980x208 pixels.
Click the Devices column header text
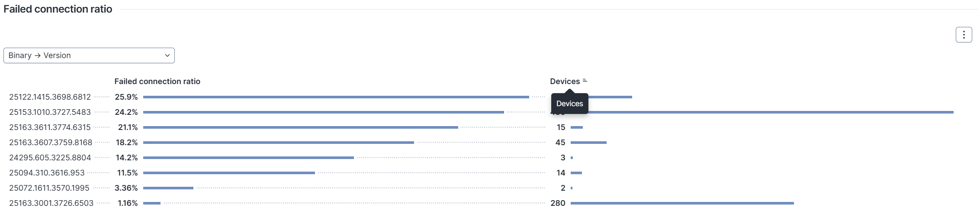(565, 81)
